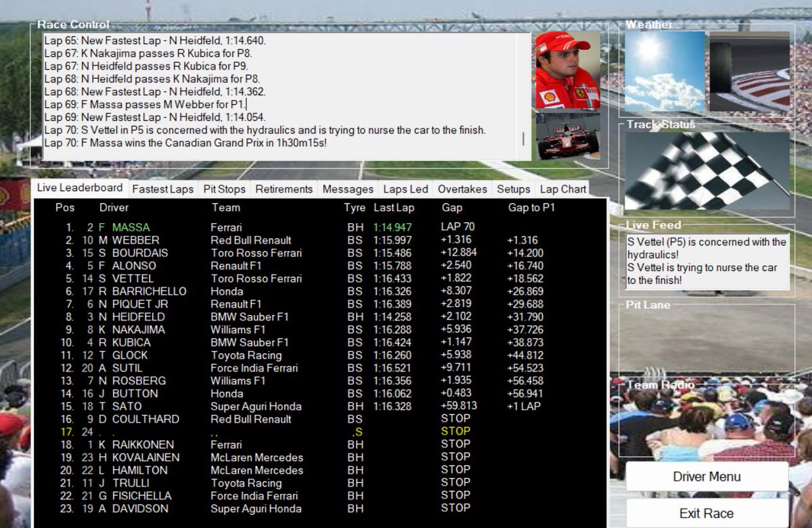Click the Exit Race button
Viewport: 812px width, 528px height.
[x=706, y=513]
